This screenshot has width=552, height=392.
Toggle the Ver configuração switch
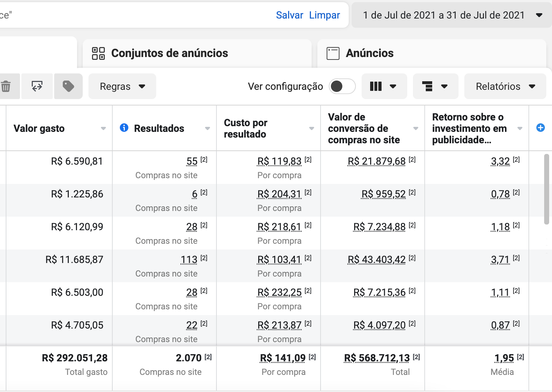coord(342,86)
